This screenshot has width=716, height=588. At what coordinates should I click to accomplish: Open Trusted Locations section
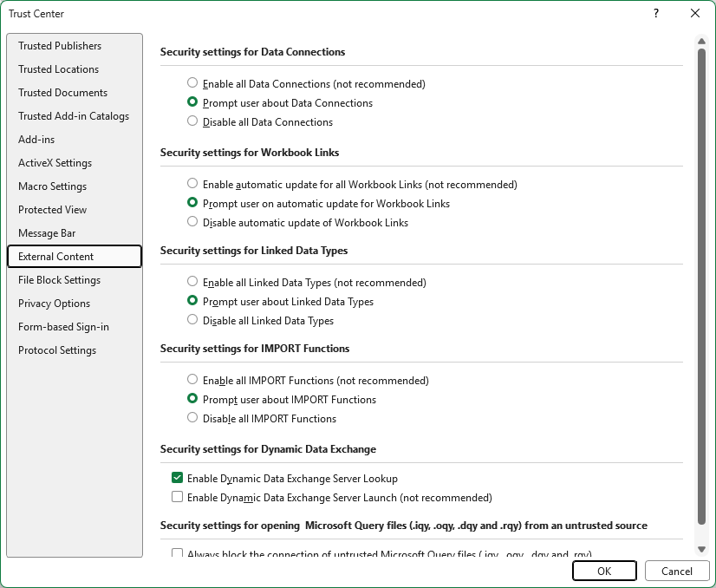[x=75, y=69]
